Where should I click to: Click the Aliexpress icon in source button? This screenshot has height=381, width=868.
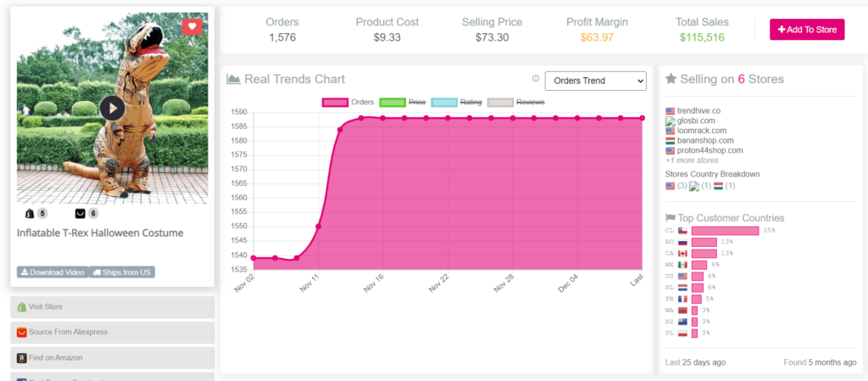[21, 333]
